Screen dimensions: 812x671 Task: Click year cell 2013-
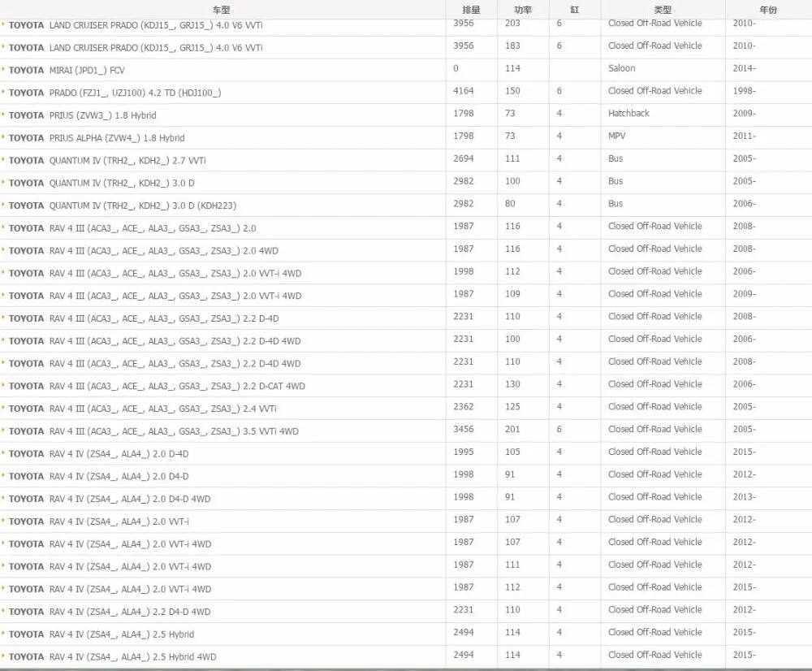click(x=744, y=497)
